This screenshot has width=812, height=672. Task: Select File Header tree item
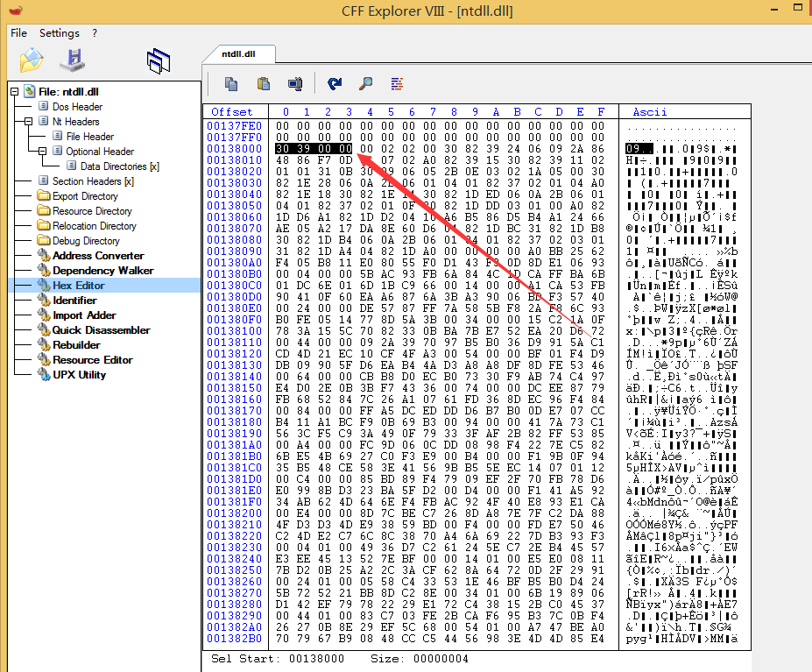tap(89, 137)
